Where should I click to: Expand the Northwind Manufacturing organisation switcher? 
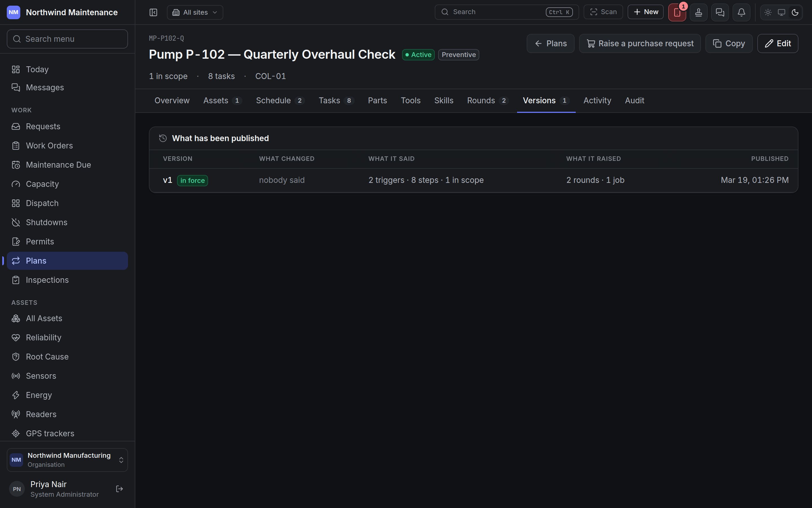[x=67, y=460]
